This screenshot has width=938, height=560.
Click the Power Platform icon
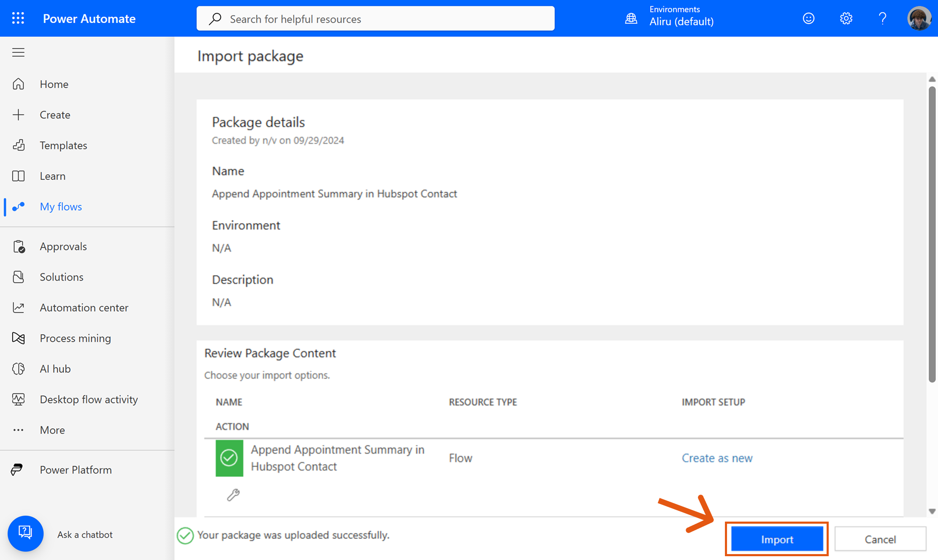(x=17, y=470)
